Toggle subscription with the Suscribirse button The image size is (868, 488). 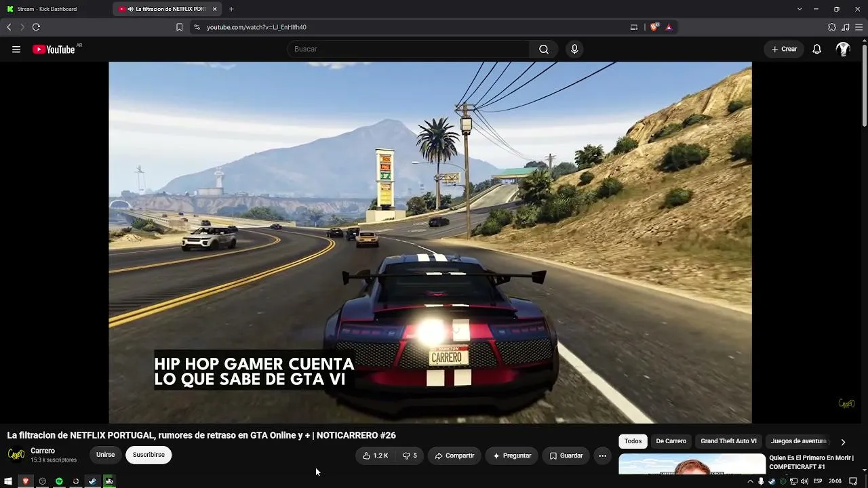[x=149, y=455]
